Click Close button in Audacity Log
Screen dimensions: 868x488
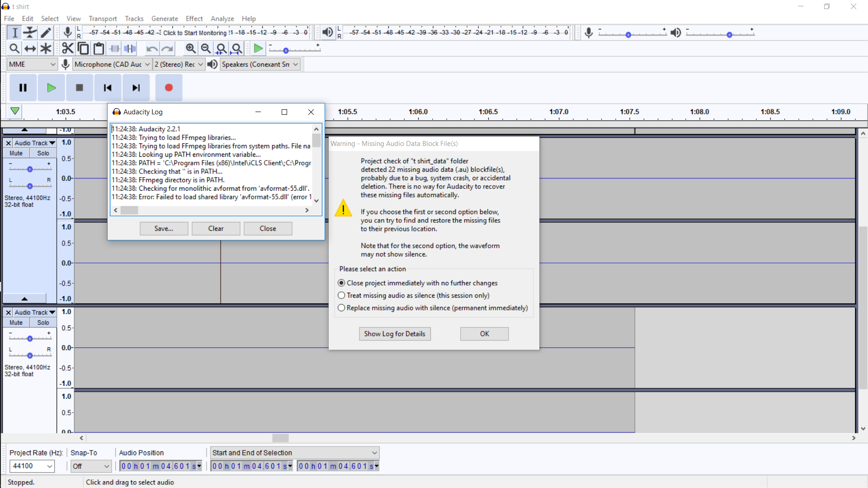[268, 229]
